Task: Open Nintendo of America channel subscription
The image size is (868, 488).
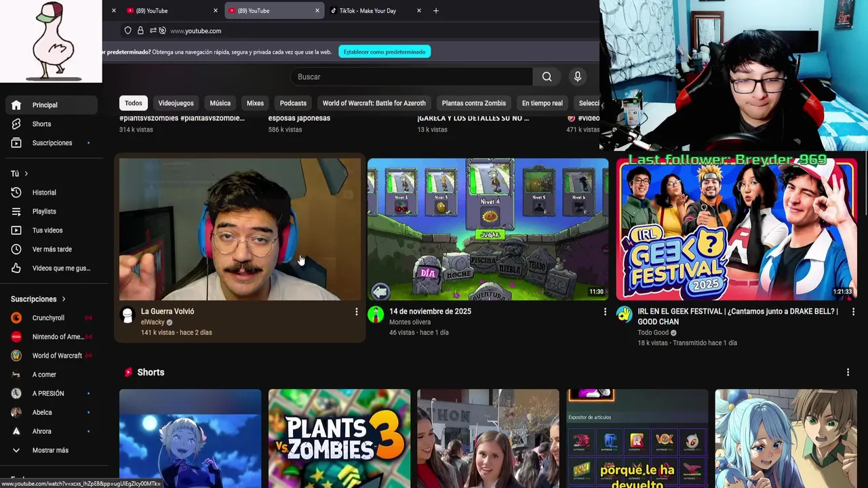Action: pyautogui.click(x=52, y=337)
